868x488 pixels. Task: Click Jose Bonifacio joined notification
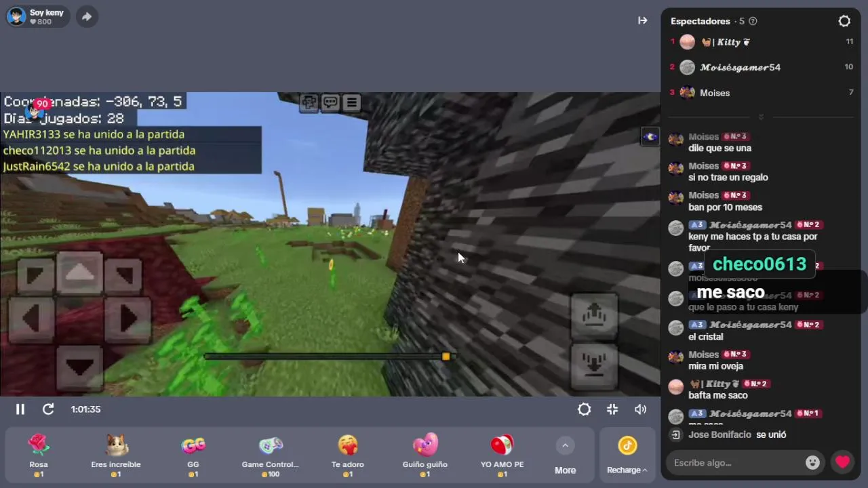coord(729,434)
